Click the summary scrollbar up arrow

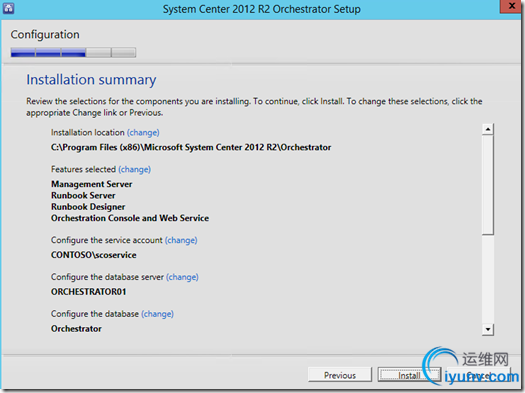[x=488, y=129]
